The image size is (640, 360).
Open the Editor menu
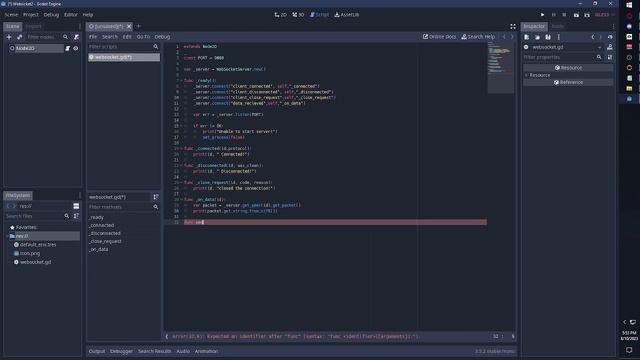pyautogui.click(x=71, y=15)
